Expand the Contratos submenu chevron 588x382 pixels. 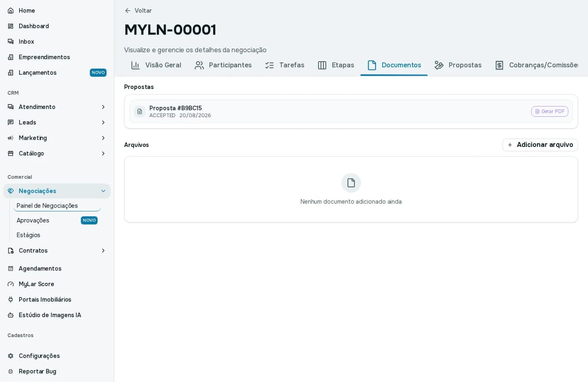pyautogui.click(x=103, y=251)
